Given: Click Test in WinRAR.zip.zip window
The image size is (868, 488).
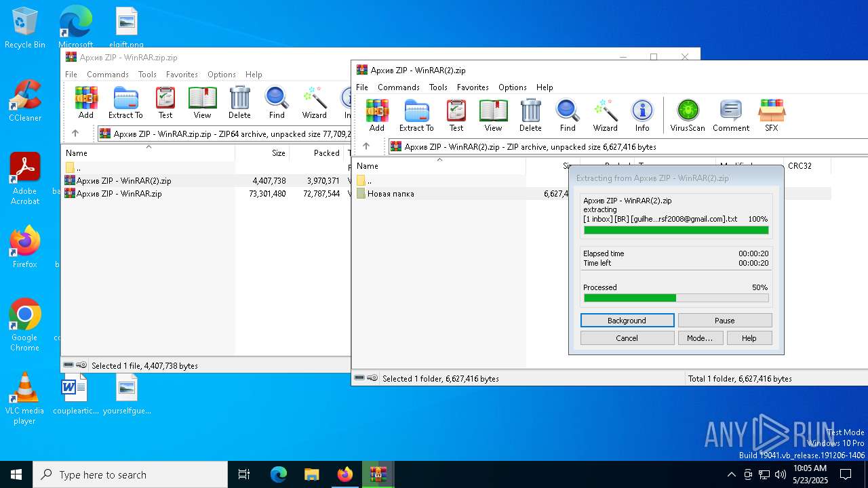Looking at the screenshot, I should 165,102.
